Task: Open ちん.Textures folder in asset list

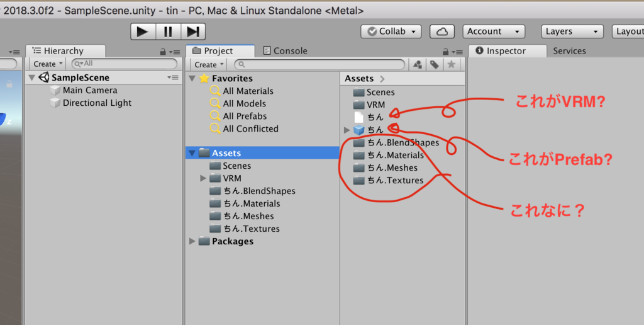Action: [395, 180]
